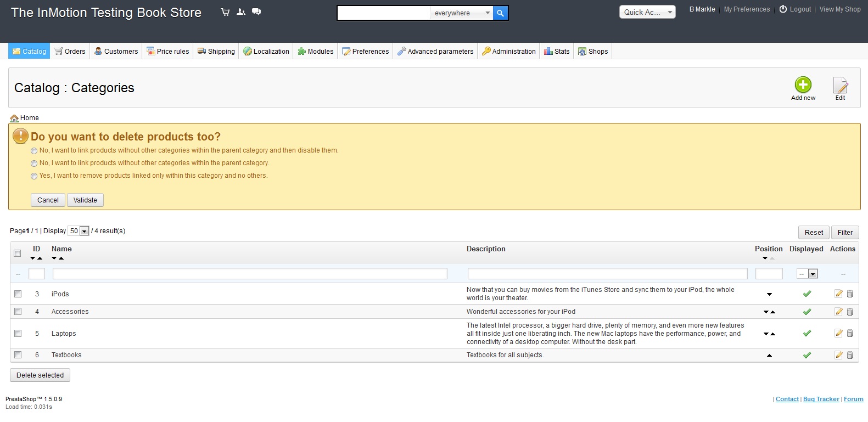Viewport: 868px width, 422px height.
Task: Edit the Laptops category with pencil icon
Action: pos(838,333)
